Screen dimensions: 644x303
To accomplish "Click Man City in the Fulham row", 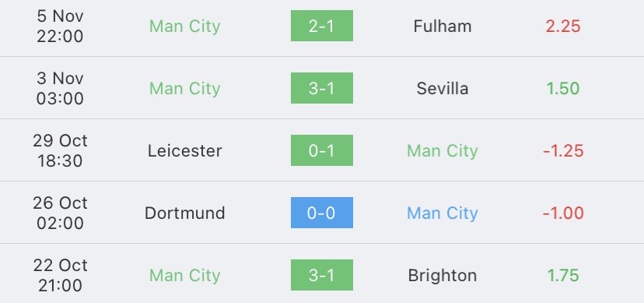I will [185, 26].
